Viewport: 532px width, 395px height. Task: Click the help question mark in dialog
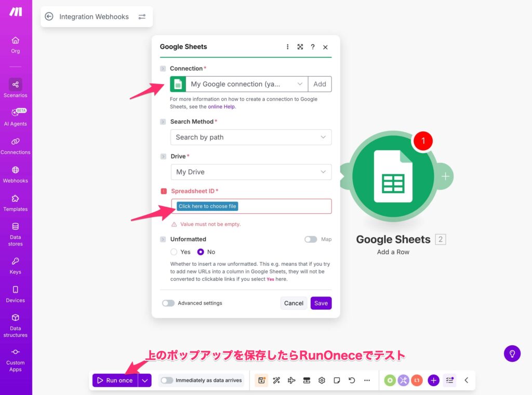coord(313,47)
